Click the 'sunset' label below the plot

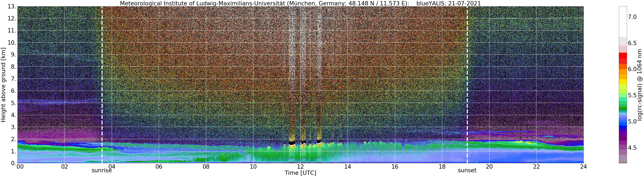[467, 171]
